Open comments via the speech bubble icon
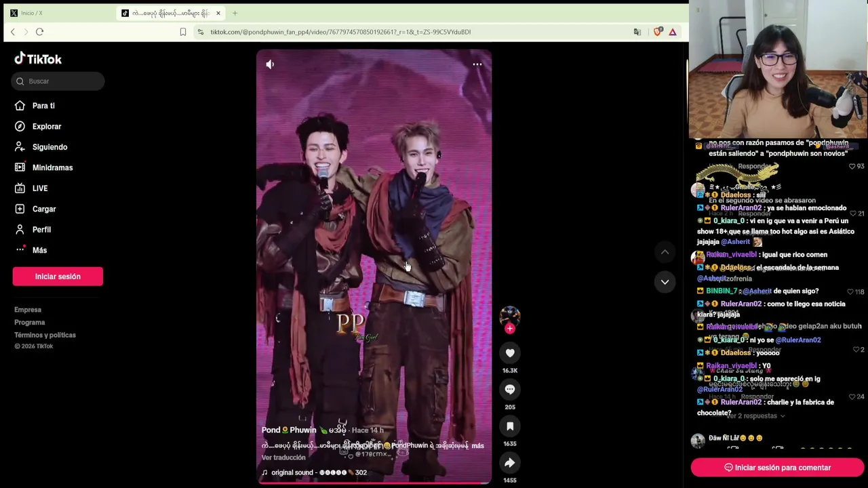This screenshot has width=868, height=488. [x=510, y=389]
